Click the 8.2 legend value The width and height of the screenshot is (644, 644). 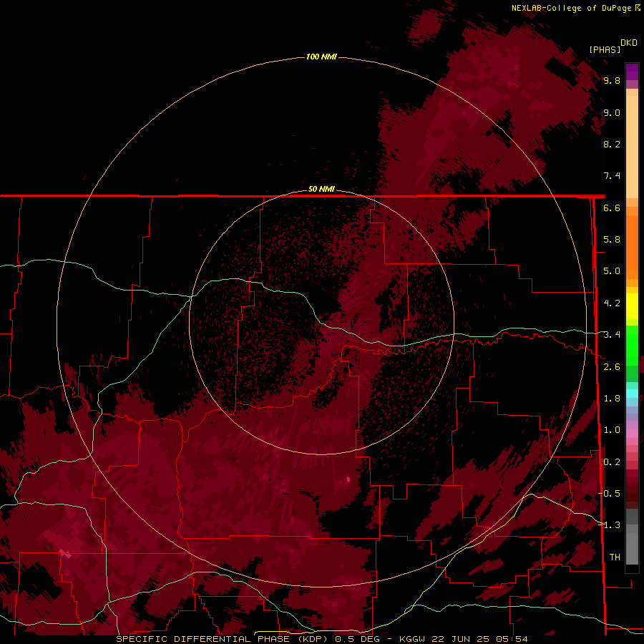click(x=612, y=144)
